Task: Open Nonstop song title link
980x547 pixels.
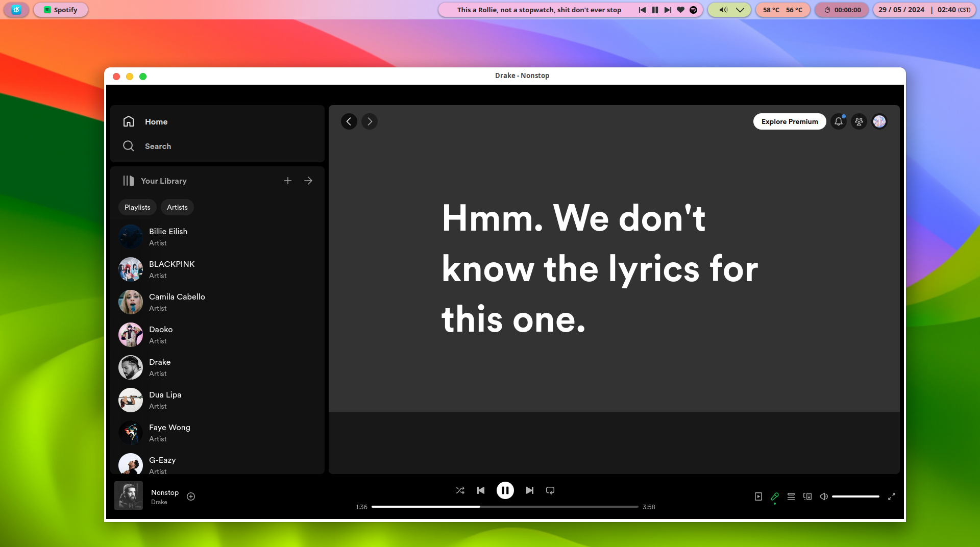Action: 165,492
